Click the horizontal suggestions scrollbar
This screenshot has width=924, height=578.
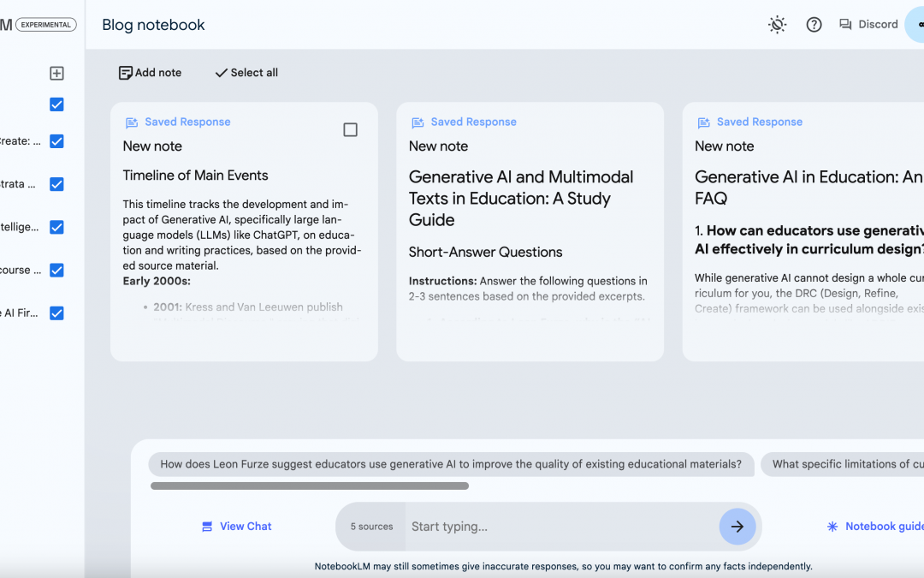(x=310, y=486)
